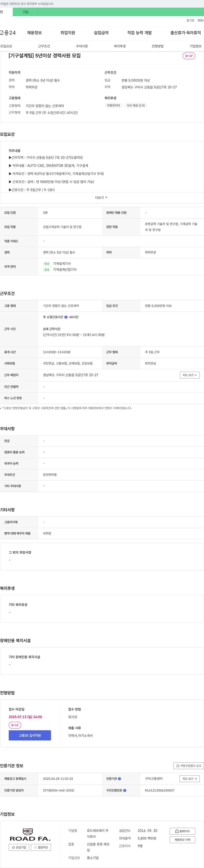Open 지도 보기 for 구미고용센터
The height and width of the screenshot is (868, 204).
(x=190, y=779)
